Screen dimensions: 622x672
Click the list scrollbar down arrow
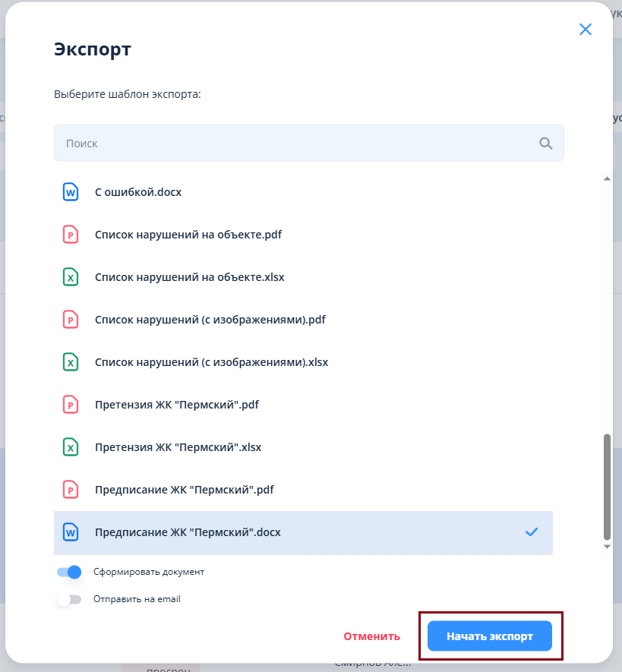pyautogui.click(x=607, y=547)
